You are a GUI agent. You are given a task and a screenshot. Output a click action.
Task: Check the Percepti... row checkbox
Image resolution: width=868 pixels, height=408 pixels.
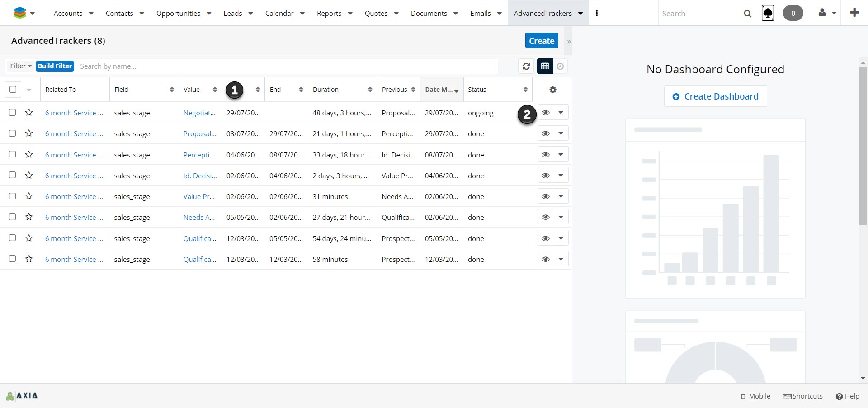tap(13, 154)
